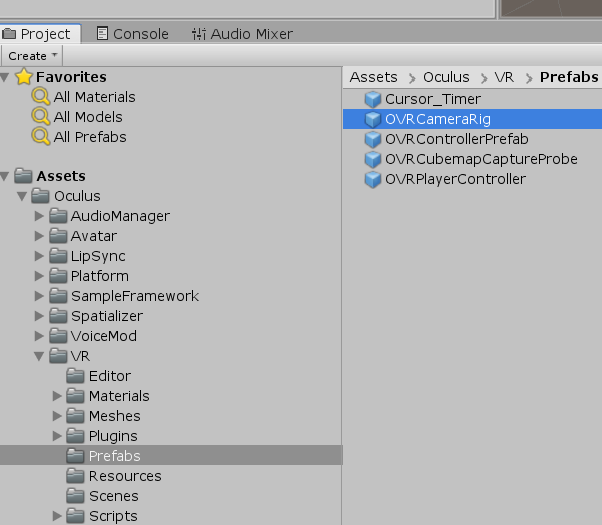
Task: Collapse the VR folder
Action: (39, 356)
